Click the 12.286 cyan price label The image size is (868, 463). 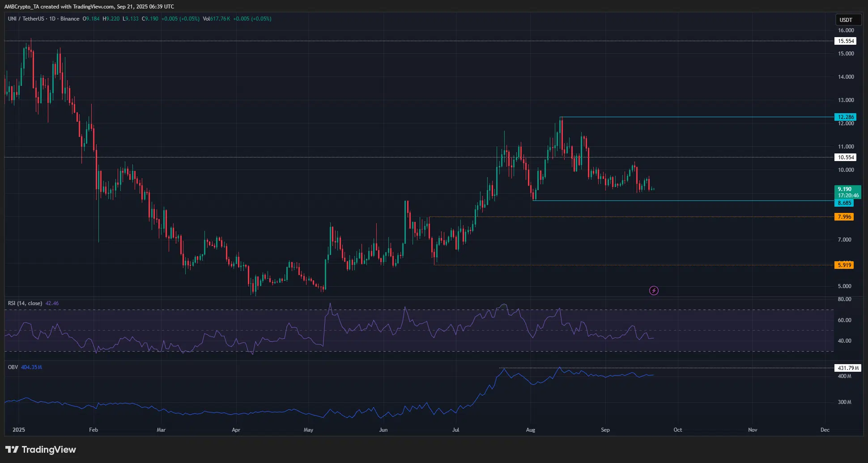[x=846, y=117]
